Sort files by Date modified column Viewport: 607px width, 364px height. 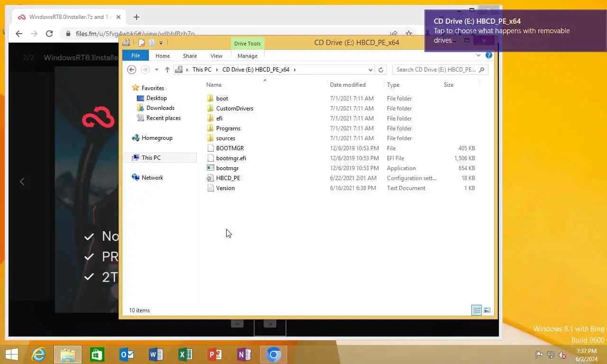348,85
